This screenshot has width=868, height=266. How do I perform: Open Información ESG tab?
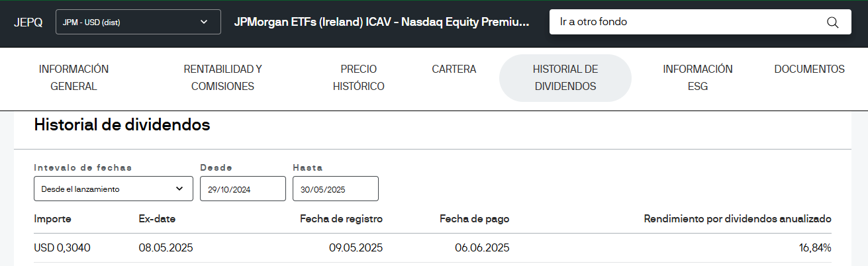pos(698,77)
